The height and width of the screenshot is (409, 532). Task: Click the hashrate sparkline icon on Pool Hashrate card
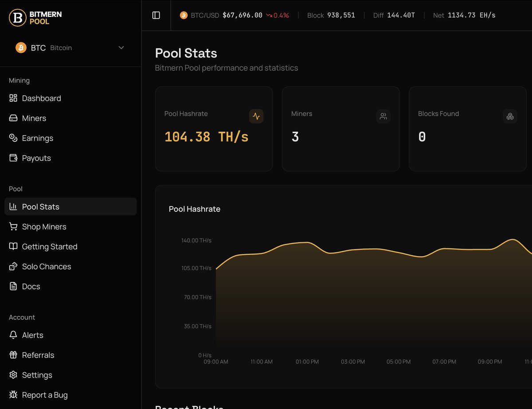coord(256,116)
